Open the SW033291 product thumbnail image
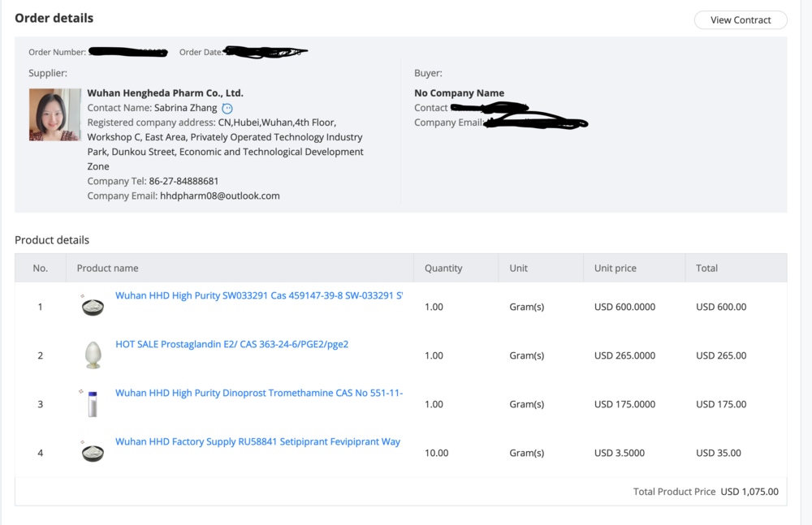The height and width of the screenshot is (525, 812). [x=93, y=307]
